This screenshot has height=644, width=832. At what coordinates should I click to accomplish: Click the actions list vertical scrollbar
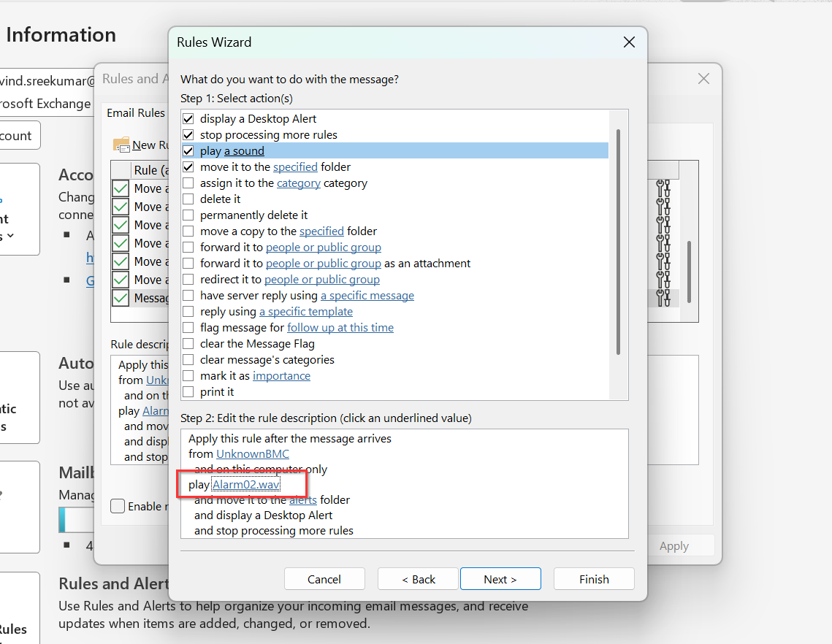619,241
